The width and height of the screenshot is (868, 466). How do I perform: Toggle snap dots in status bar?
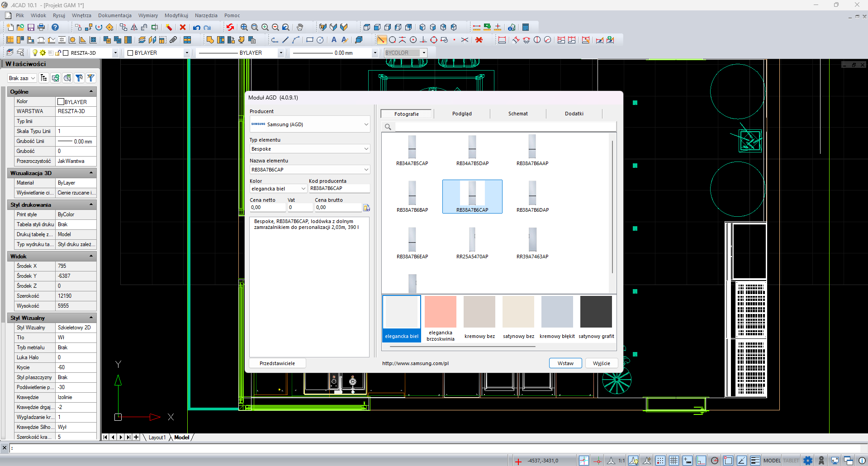click(x=660, y=461)
